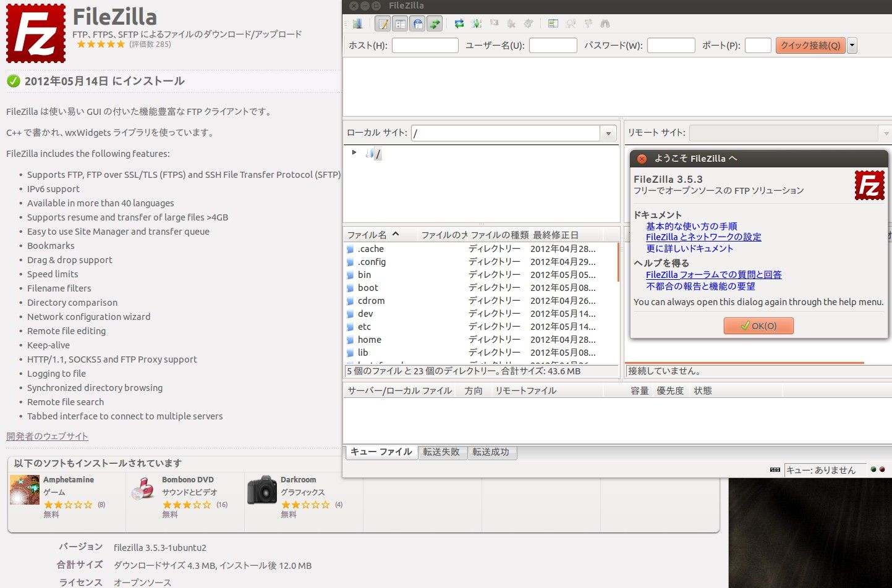
Task: Refresh the file and folder lists
Action: (x=459, y=24)
